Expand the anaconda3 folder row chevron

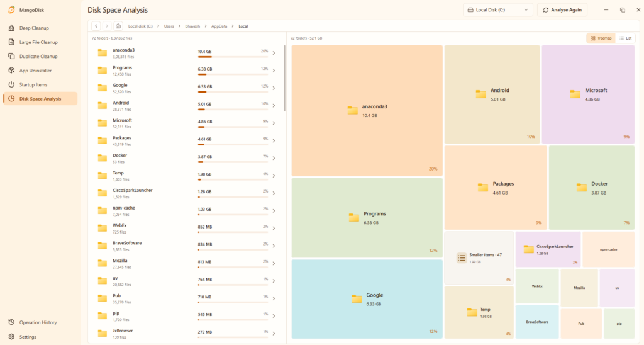tap(274, 53)
